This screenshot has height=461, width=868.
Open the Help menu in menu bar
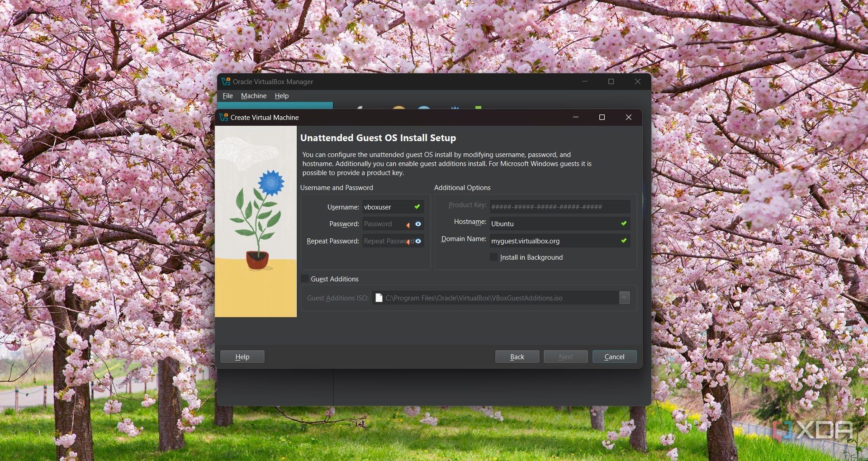coord(281,96)
